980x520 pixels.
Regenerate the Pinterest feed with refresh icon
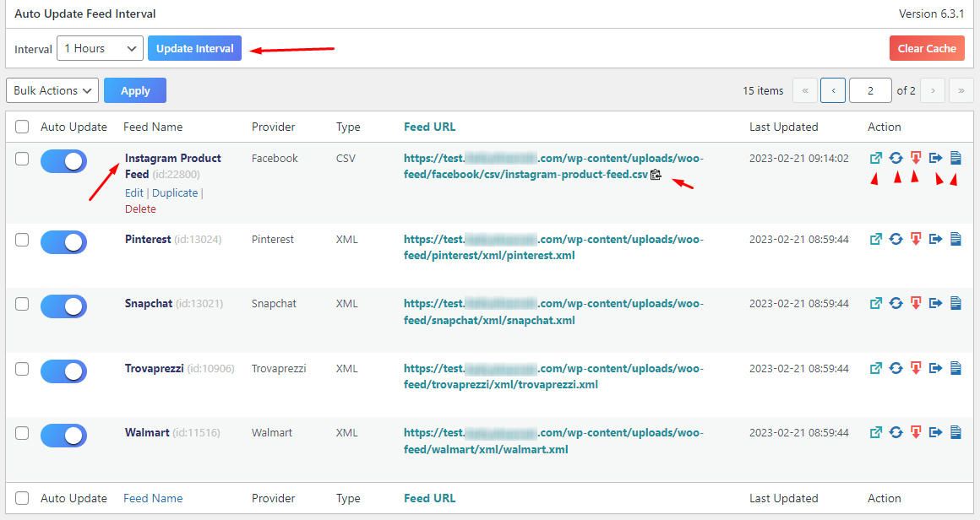(x=896, y=240)
